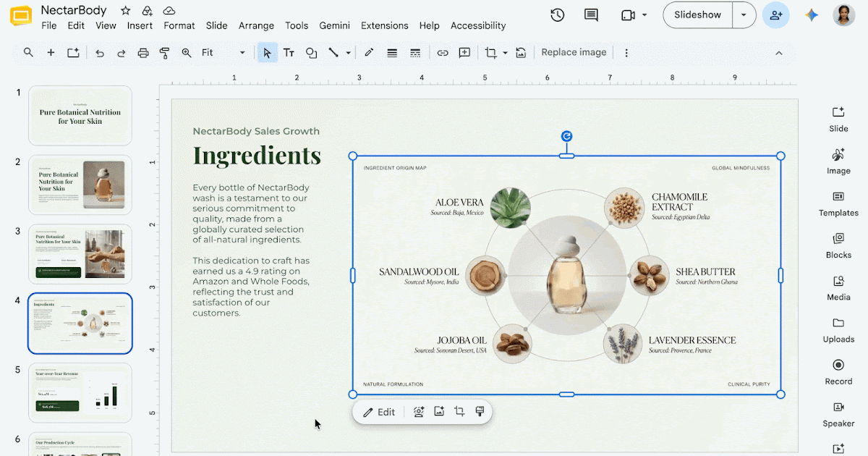The height and width of the screenshot is (456, 868).
Task: Click the NectarBody document title
Action: click(x=74, y=10)
